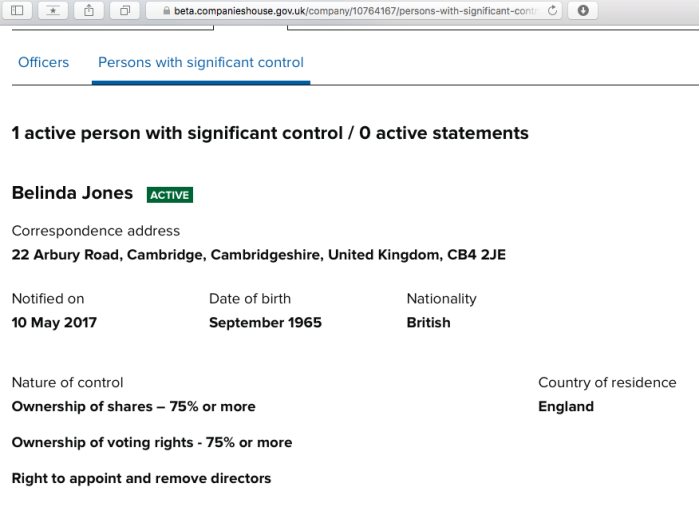Click the Belinda Jones name heading
Screen dimensions: 699x511
tap(72, 193)
